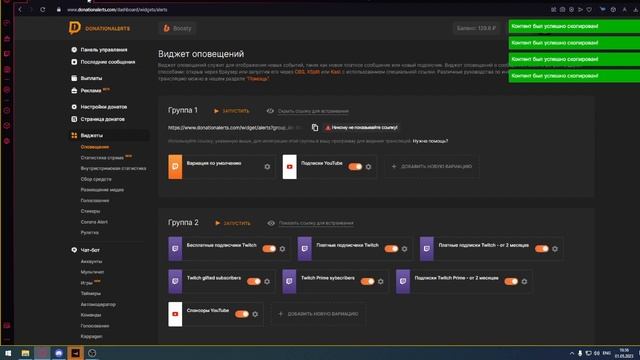Open Рулетка widget page
The image size is (640, 360).
click(89, 233)
